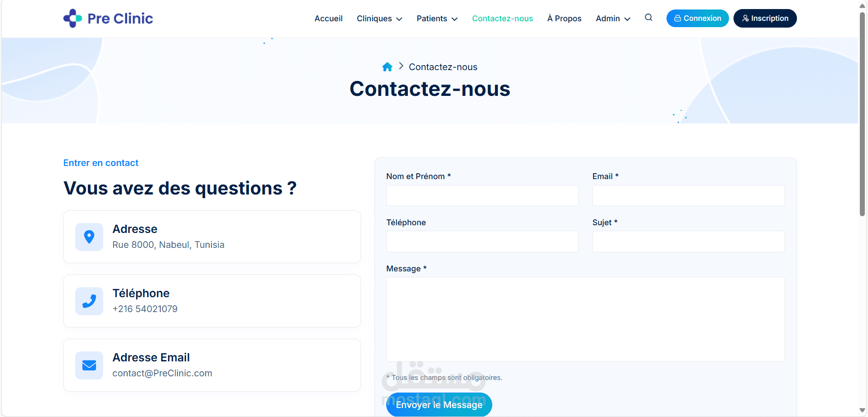This screenshot has width=868, height=417.
Task: Expand the Admin dropdown menu
Action: click(613, 19)
